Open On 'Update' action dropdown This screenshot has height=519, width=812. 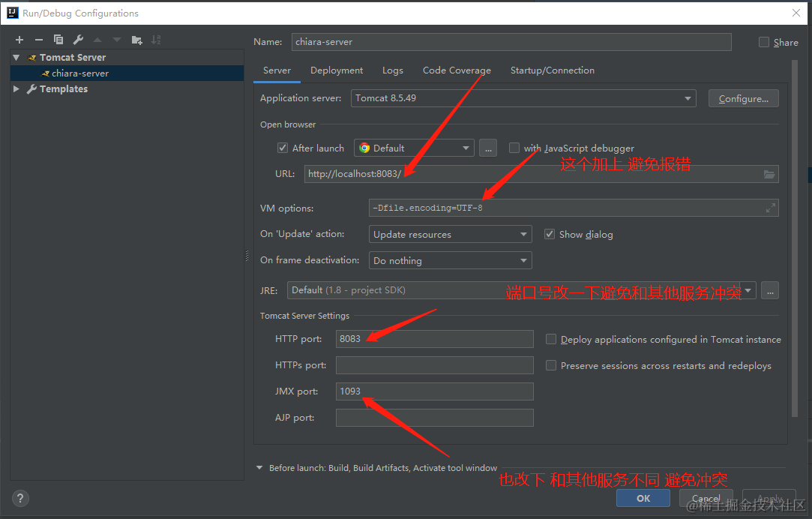pyautogui.click(x=450, y=234)
